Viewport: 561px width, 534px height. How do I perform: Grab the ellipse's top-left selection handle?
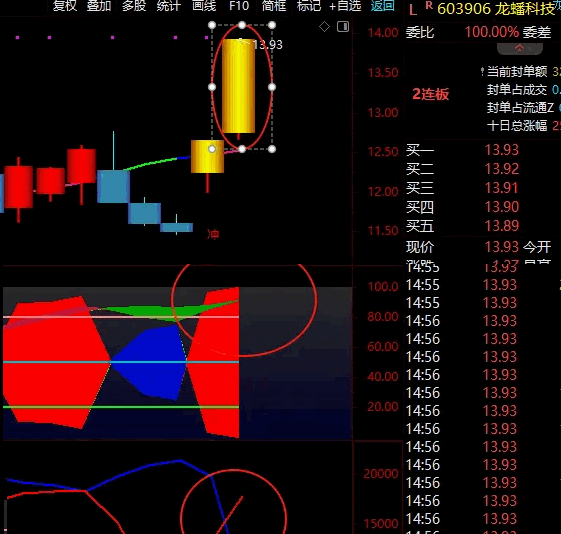[212, 25]
